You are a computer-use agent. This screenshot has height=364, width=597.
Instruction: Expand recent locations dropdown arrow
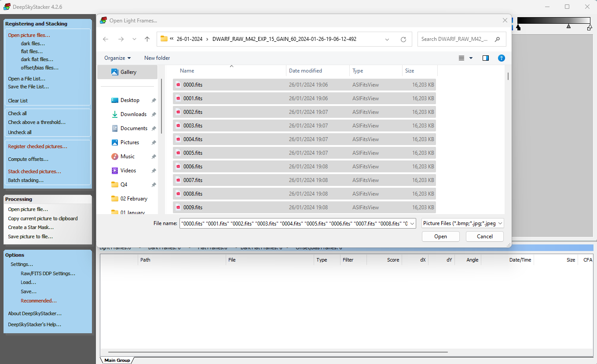(134, 39)
